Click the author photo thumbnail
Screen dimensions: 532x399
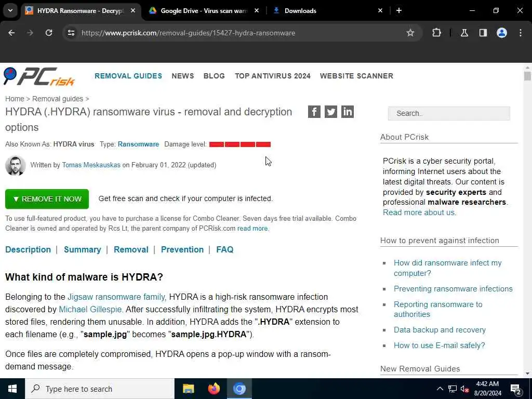[x=15, y=166]
